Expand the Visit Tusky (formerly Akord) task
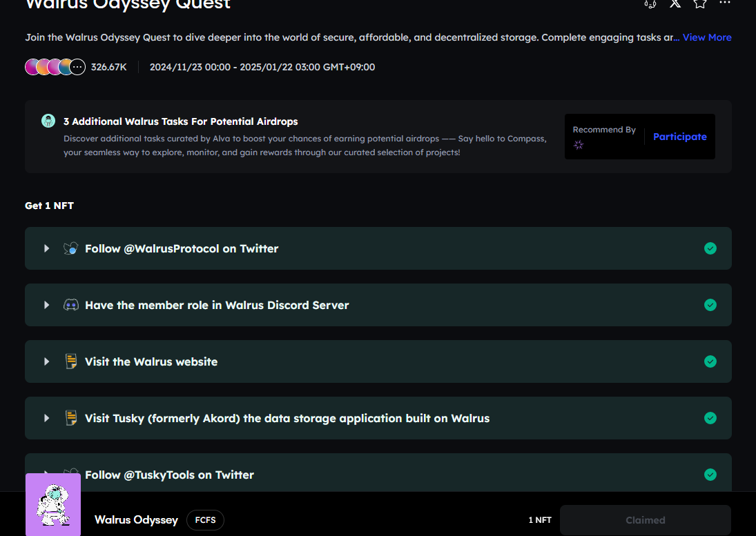Screen dimensions: 756x536 47,418
